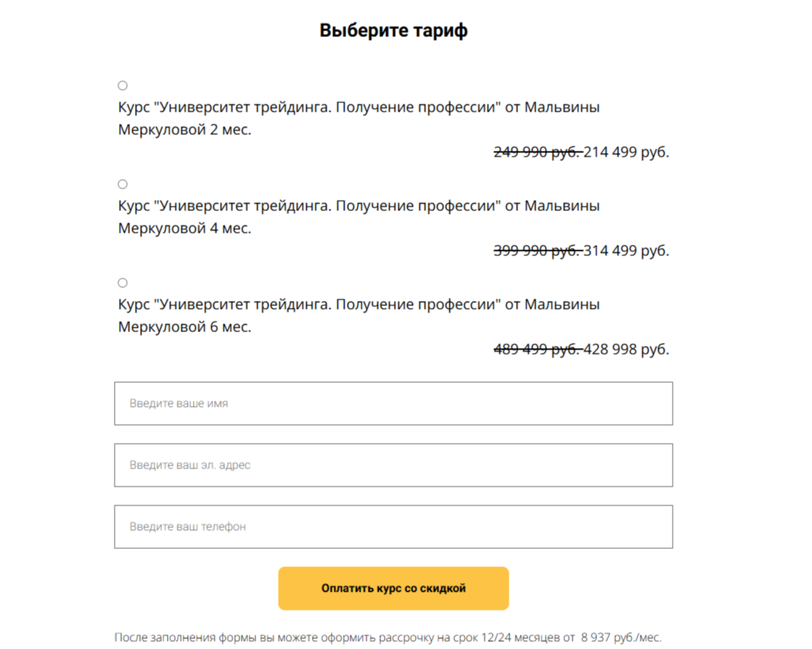
Task: Choose the 6 мес. tariff radio button
Action: [123, 283]
